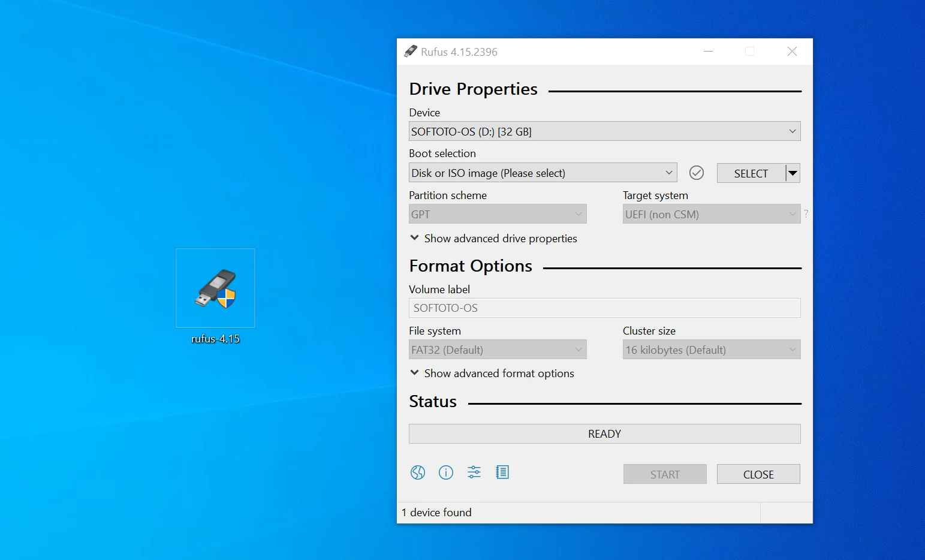Click the Volume label SOFTOTO-OS field
This screenshot has height=560, width=925.
[x=605, y=308]
